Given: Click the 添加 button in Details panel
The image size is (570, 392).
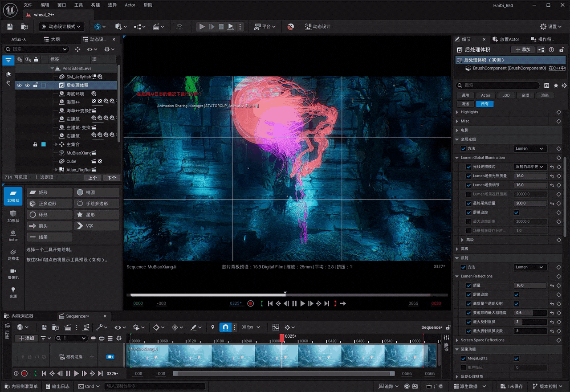Looking at the screenshot, I should tap(523, 50).
